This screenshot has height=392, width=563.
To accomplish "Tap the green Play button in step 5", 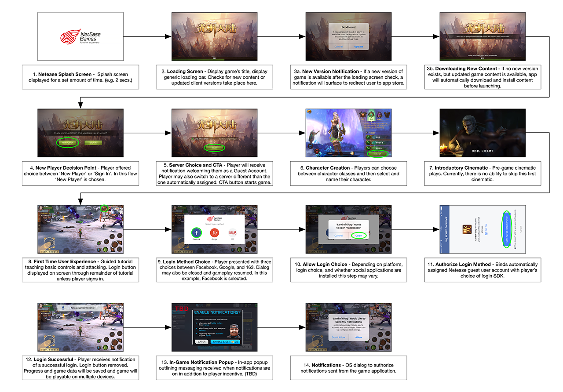I will (215, 148).
